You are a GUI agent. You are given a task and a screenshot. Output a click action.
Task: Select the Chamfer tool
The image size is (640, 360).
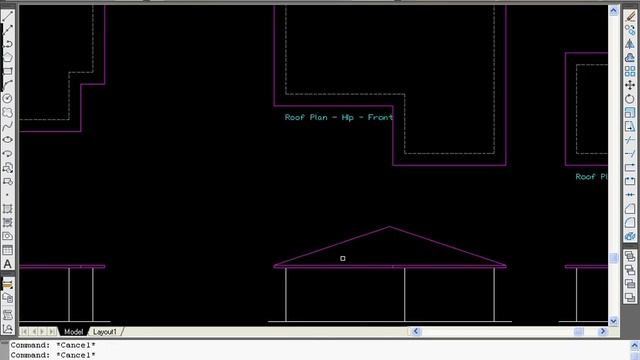tap(630, 209)
